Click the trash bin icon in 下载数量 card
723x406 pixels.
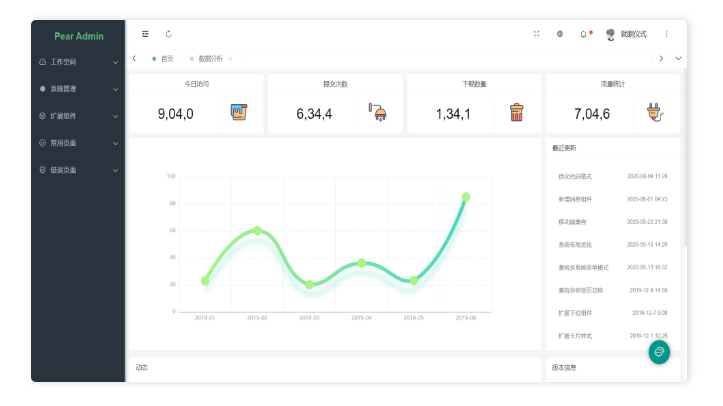516,112
